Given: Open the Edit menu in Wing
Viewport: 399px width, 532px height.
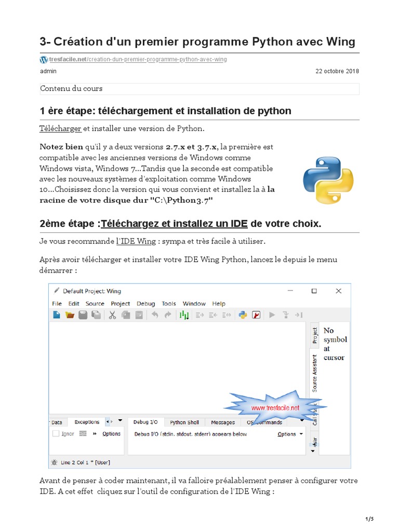Looking at the screenshot, I should (x=74, y=303).
